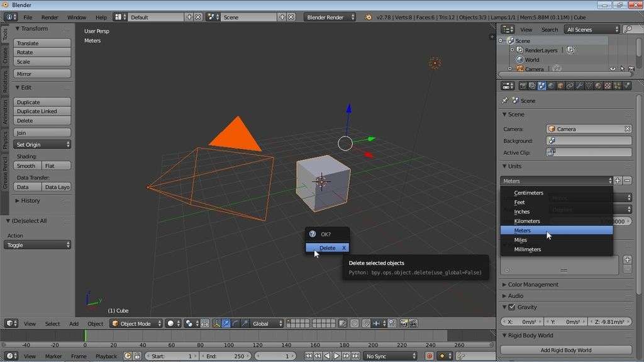Click the Gravity Z value field
Viewport: 644px width, 362px height.
610,322
